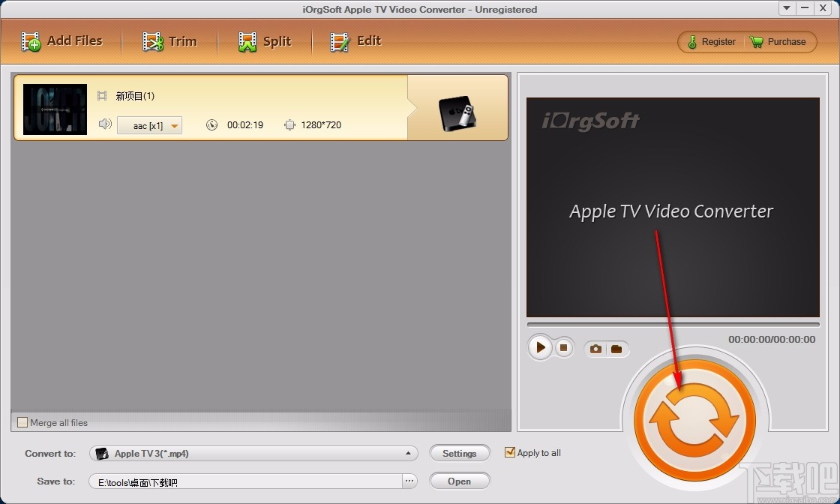Click Open to view output folder
Viewport: 840px width, 504px height.
pos(460,481)
